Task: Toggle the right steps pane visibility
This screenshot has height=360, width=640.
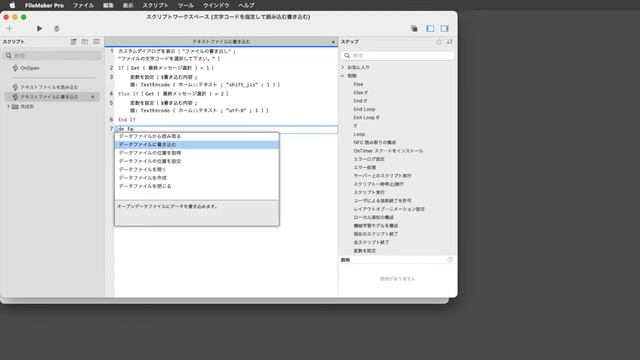Action: tap(444, 29)
